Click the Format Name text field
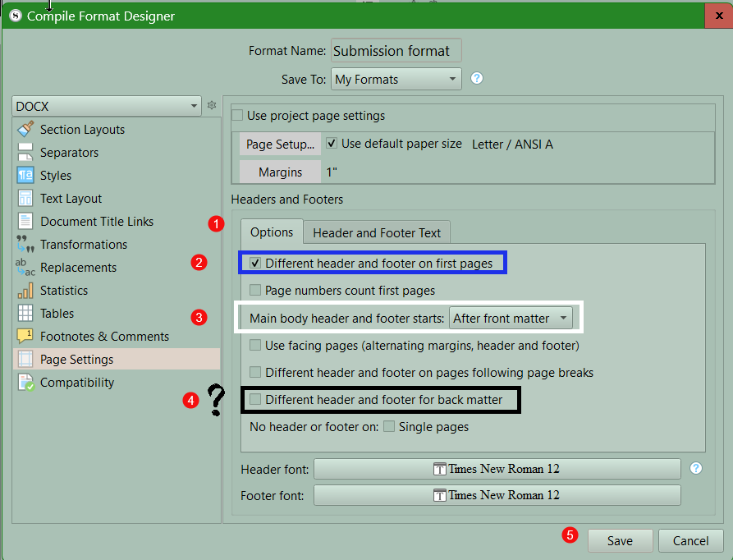733x560 pixels. [396, 51]
